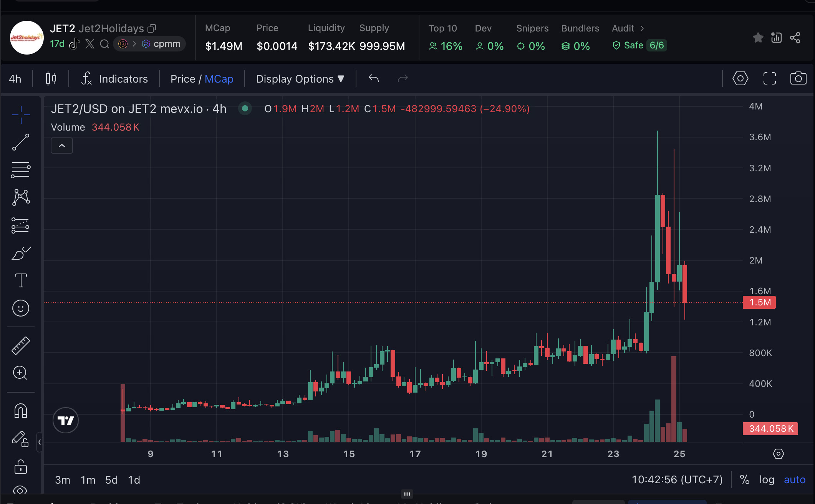
Task: Select the text annotation tool
Action: pyautogui.click(x=21, y=280)
